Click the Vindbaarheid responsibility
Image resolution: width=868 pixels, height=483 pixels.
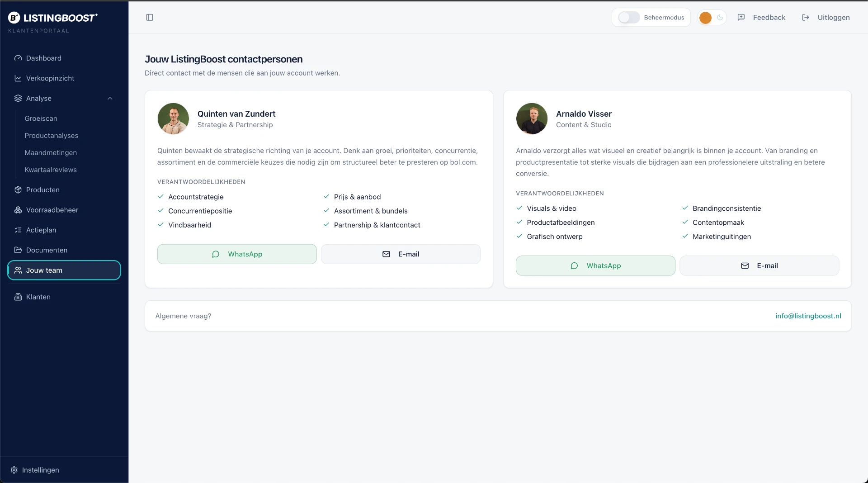(x=189, y=225)
